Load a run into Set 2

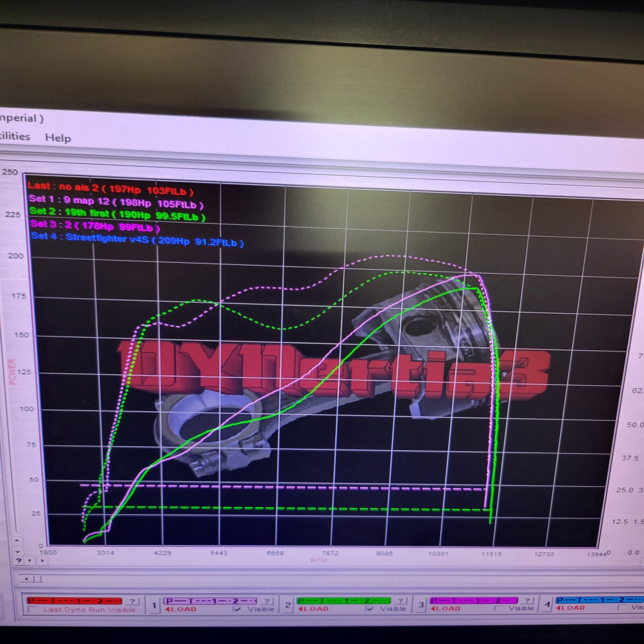(313, 609)
